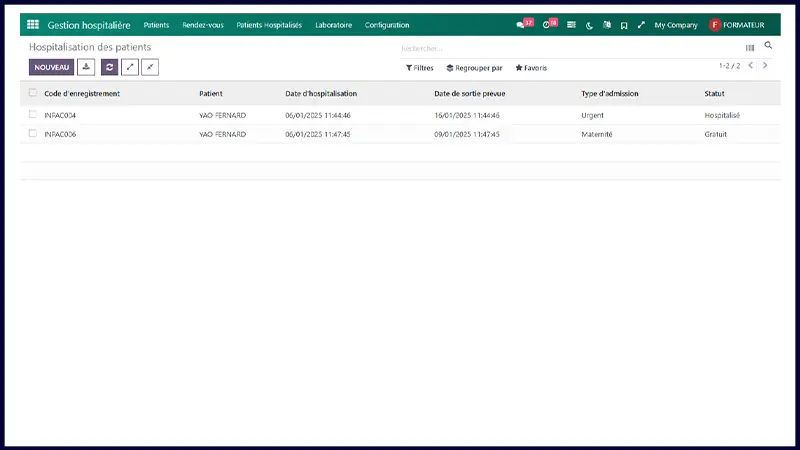800x450 pixels.
Task: Click the search magnifier icon
Action: 768,45
